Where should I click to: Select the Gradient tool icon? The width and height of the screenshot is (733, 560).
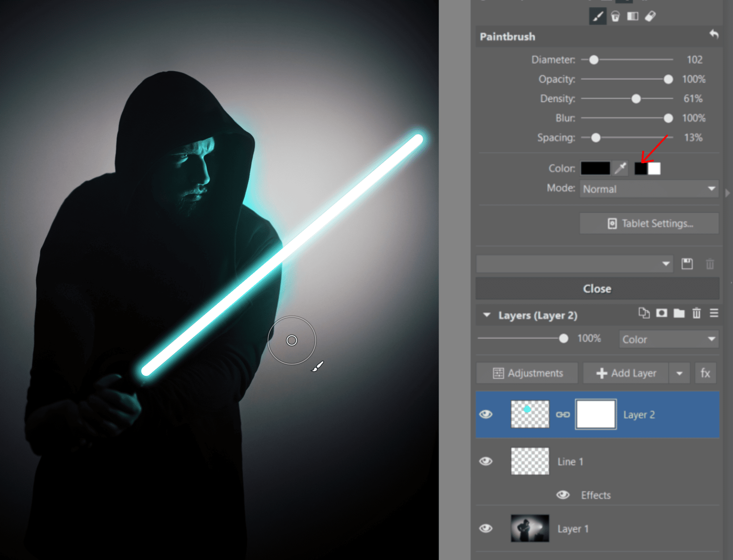(632, 16)
